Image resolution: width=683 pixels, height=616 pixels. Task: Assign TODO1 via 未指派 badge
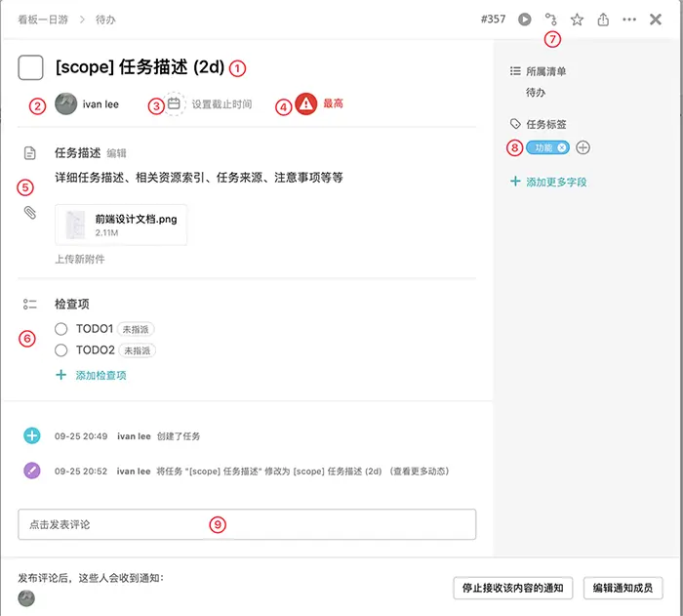coord(136,329)
